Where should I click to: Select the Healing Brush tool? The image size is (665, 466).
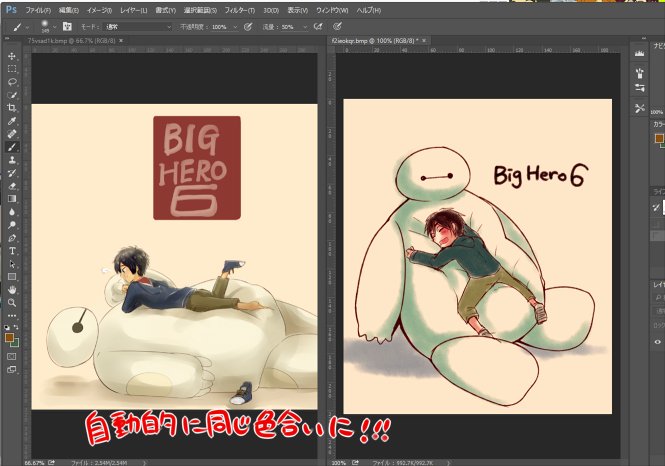12,134
